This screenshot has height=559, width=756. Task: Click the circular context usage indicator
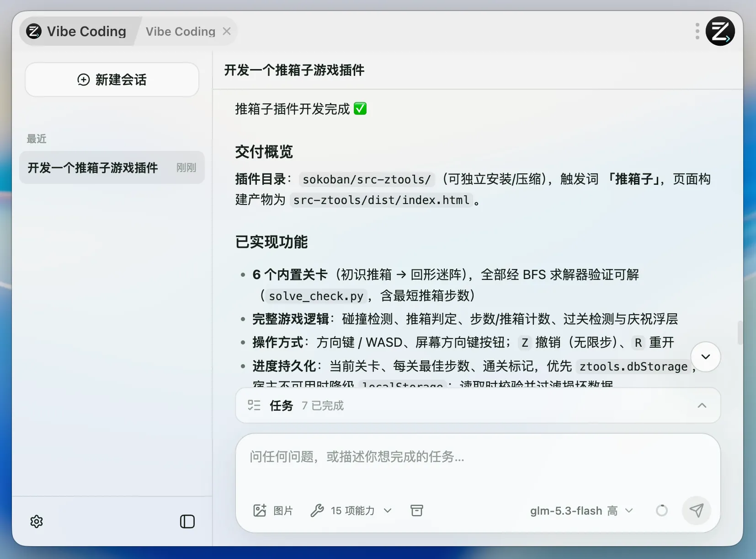click(x=662, y=511)
